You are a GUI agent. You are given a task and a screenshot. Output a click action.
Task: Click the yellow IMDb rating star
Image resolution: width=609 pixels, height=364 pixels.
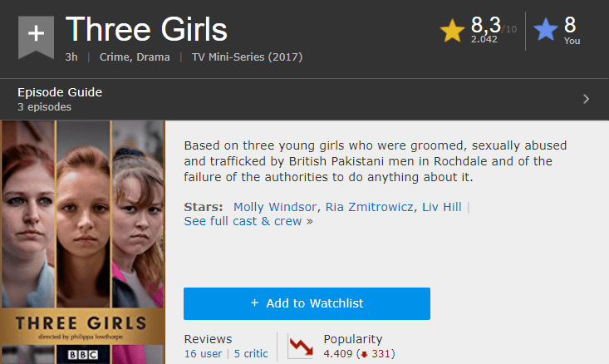[453, 32]
